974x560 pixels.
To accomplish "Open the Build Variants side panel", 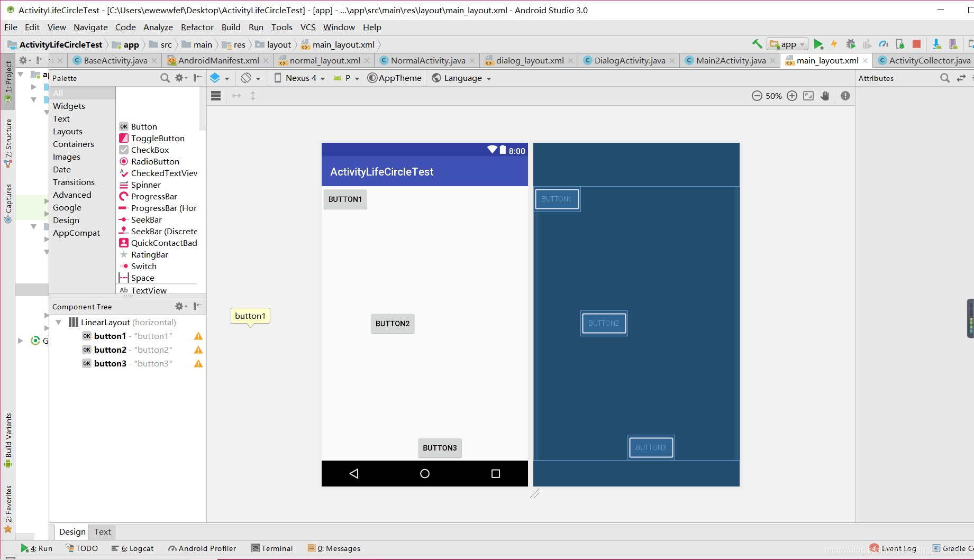I will (x=8, y=440).
